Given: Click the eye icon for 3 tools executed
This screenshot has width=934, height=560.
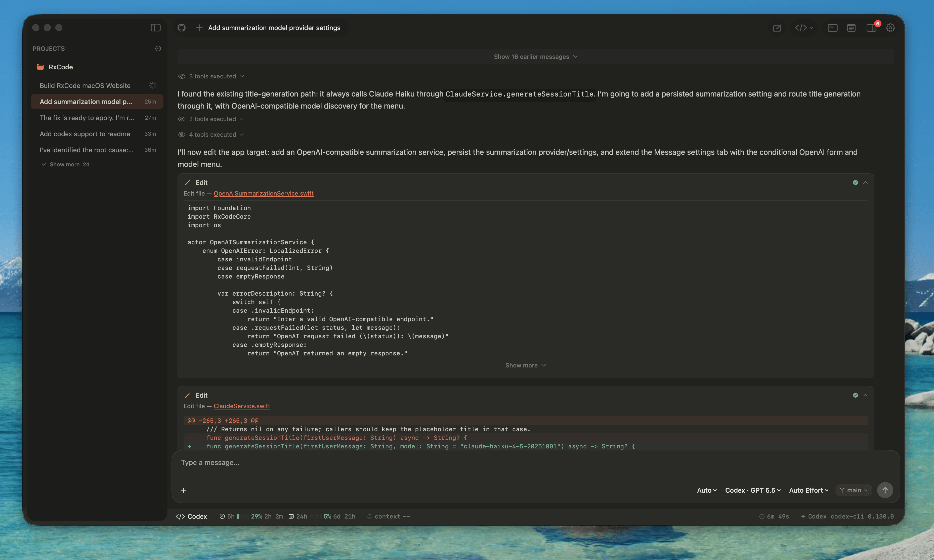Looking at the screenshot, I should [x=182, y=76].
